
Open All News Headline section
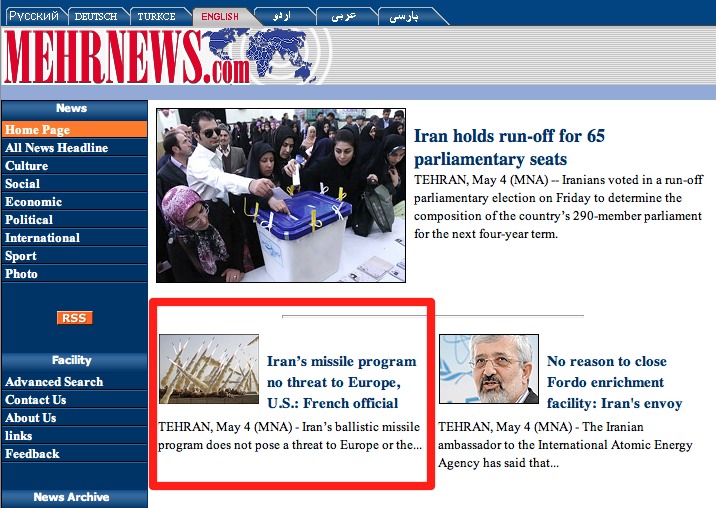point(74,148)
